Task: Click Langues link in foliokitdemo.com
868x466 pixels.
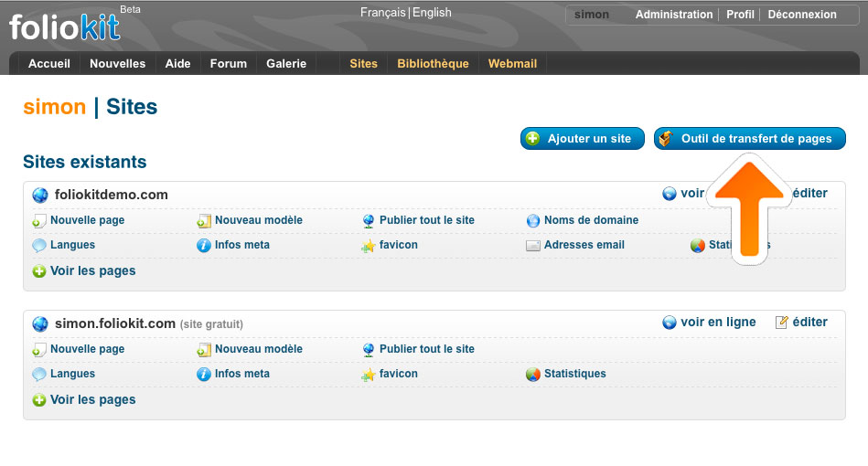Action: tap(72, 245)
